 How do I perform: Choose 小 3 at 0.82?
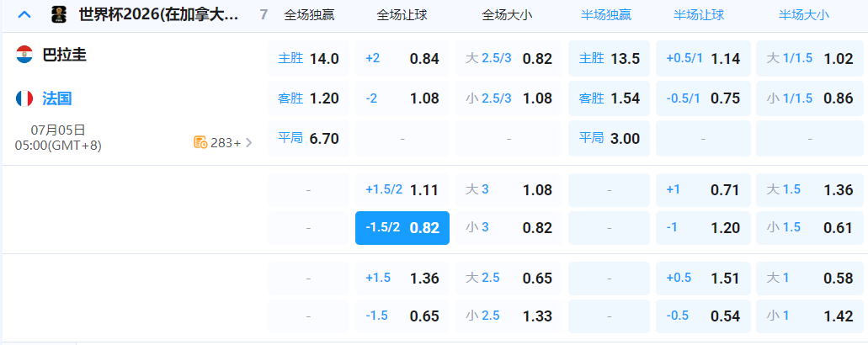click(x=509, y=228)
